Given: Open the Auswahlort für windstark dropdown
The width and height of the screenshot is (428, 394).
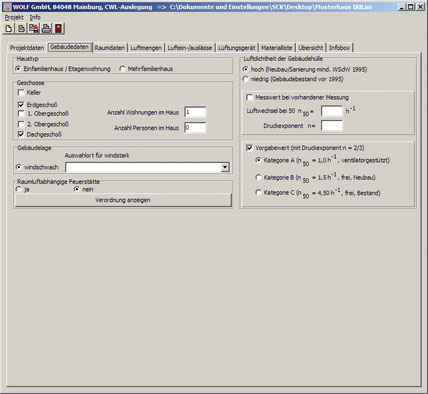Looking at the screenshot, I should (225, 167).
